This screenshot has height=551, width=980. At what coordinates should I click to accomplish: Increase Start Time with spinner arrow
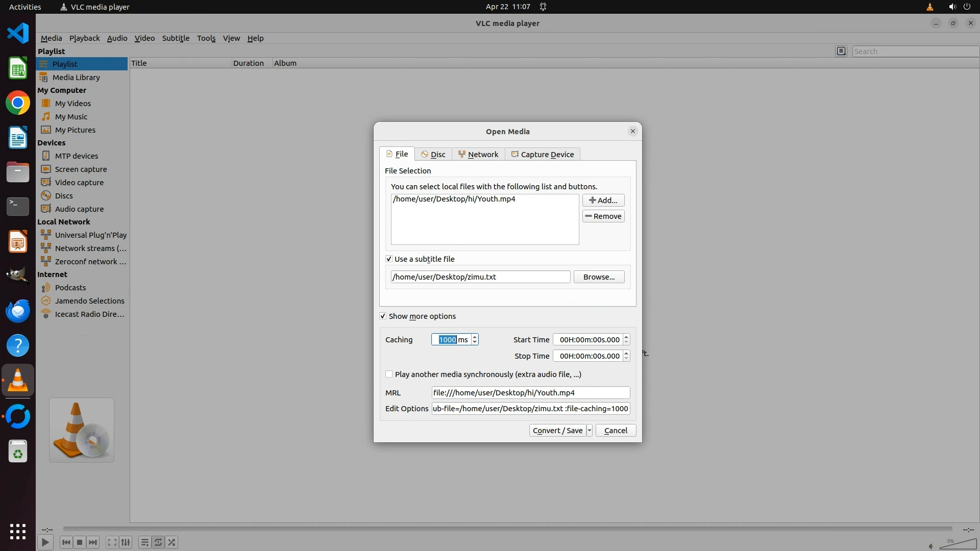point(626,337)
